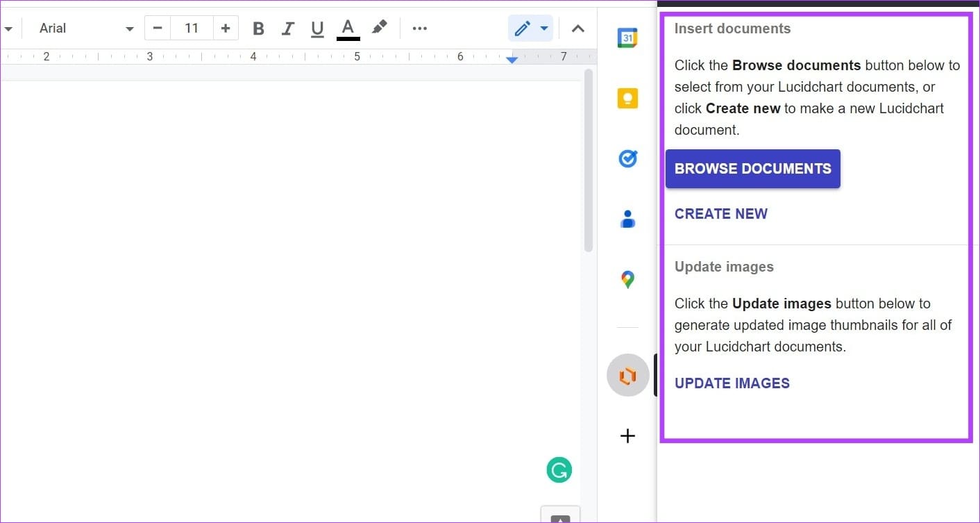980x523 pixels.
Task: Click the BROWSE DOCUMENTS button
Action: pyautogui.click(x=753, y=169)
